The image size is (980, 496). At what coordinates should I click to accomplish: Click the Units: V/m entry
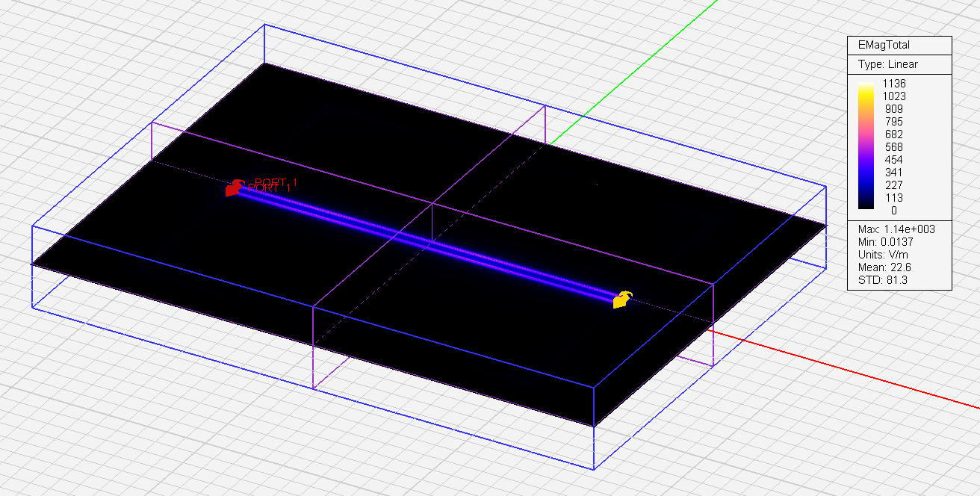(883, 255)
